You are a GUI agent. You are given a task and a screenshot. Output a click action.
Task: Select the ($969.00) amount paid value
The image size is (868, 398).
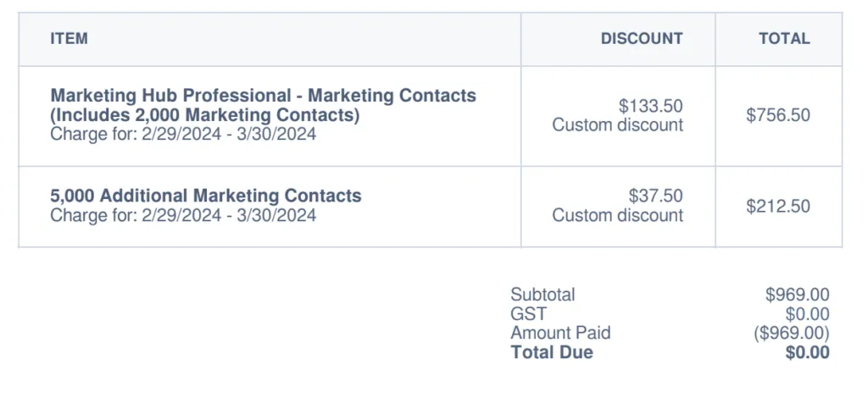pos(791,333)
